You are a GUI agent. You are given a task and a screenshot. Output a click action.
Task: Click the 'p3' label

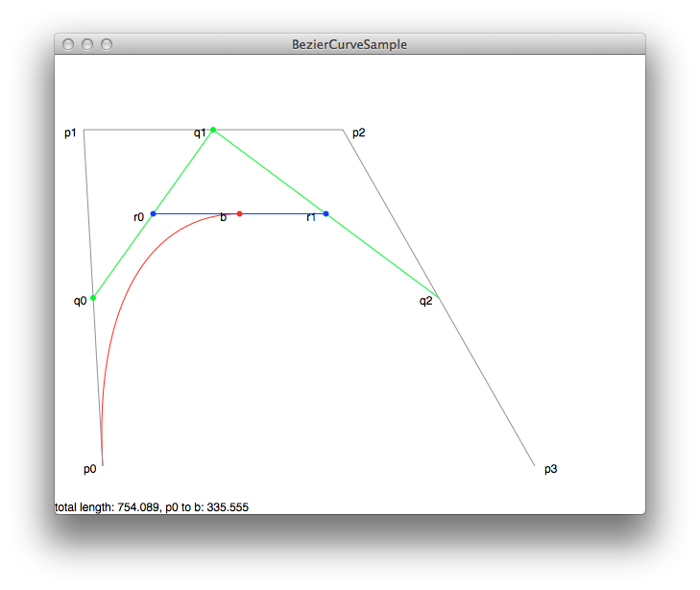(550, 469)
